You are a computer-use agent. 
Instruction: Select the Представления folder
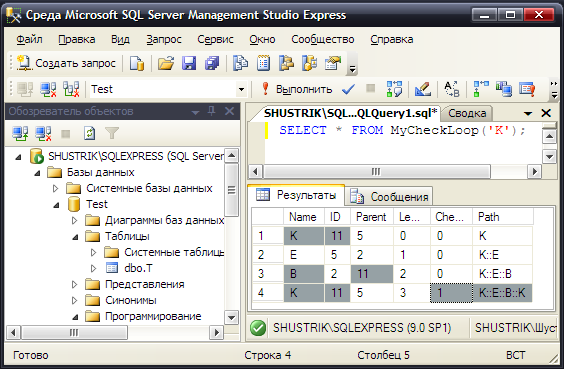(x=145, y=284)
